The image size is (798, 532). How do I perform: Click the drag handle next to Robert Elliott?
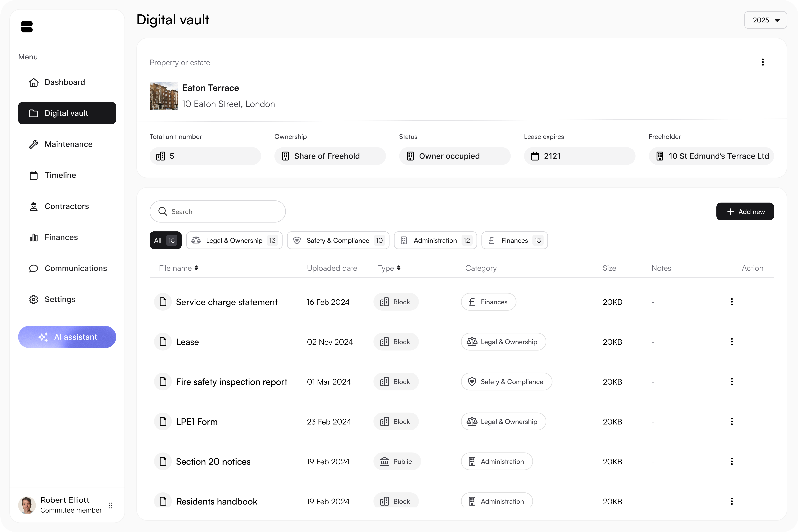(x=111, y=506)
